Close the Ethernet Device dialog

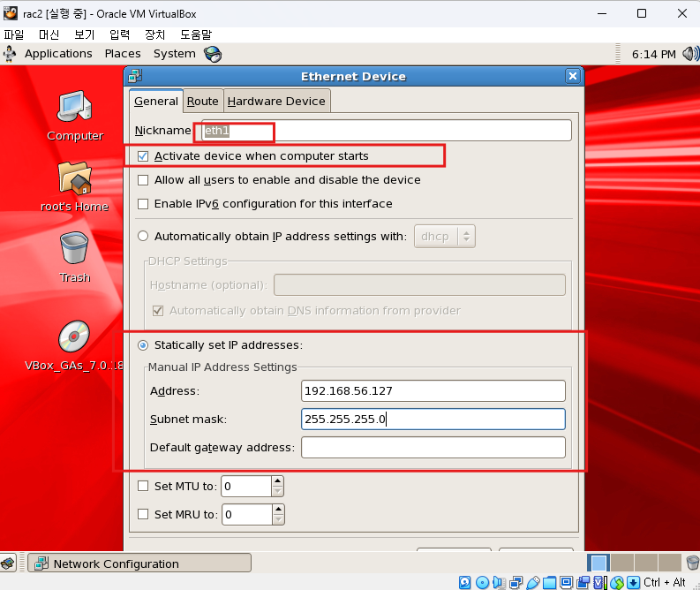(573, 76)
